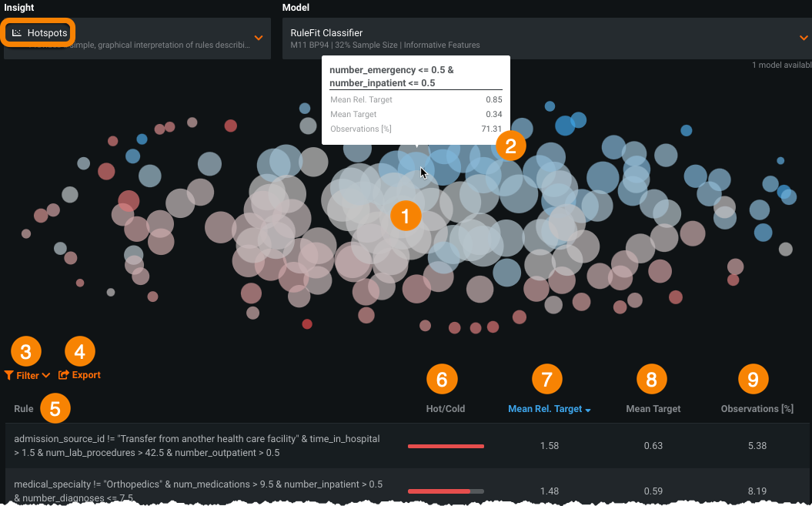Click orange callout marker number 2

coord(510,145)
